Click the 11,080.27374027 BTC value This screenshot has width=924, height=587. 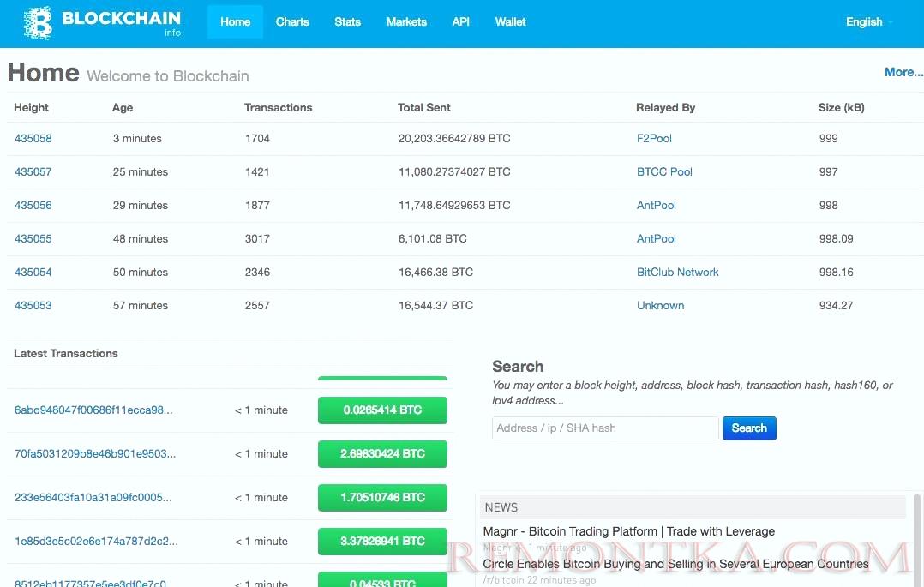454,172
